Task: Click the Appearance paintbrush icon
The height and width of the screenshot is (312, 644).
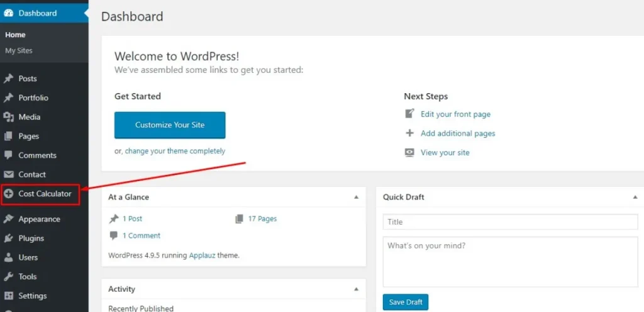Action: point(9,219)
